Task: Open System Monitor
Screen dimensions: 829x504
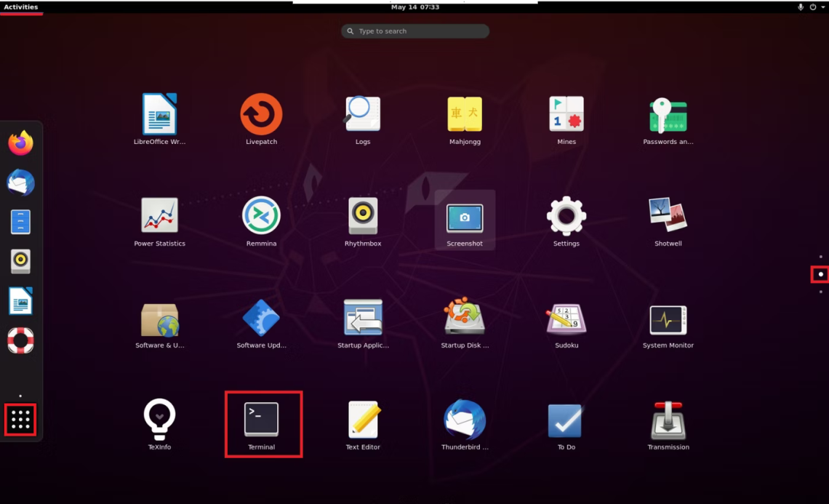Action: tap(668, 323)
